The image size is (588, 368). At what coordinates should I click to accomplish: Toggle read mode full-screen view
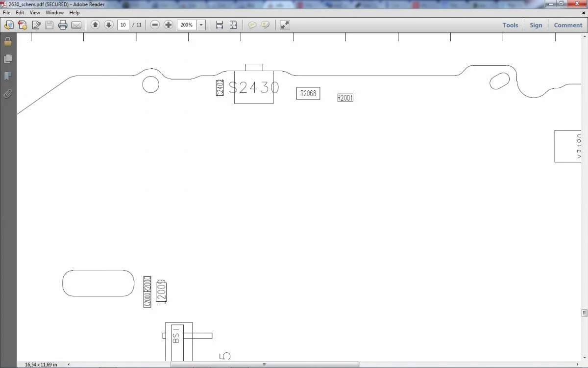pos(285,25)
